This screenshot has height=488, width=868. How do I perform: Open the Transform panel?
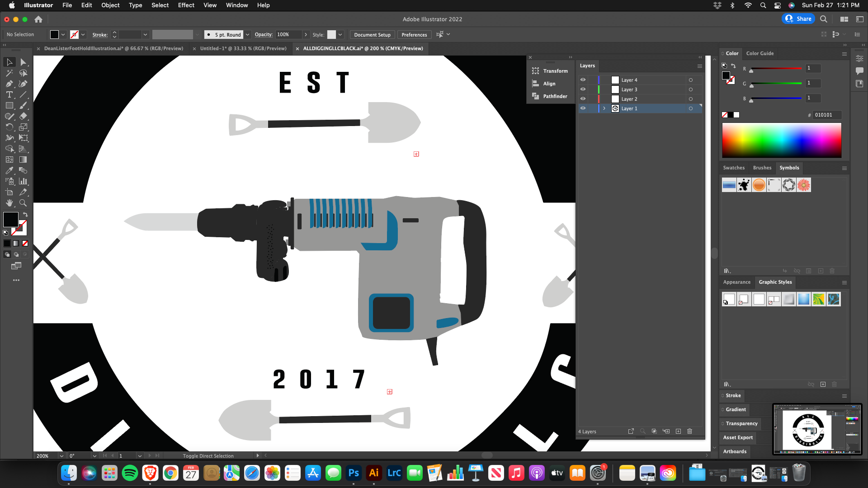550,71
